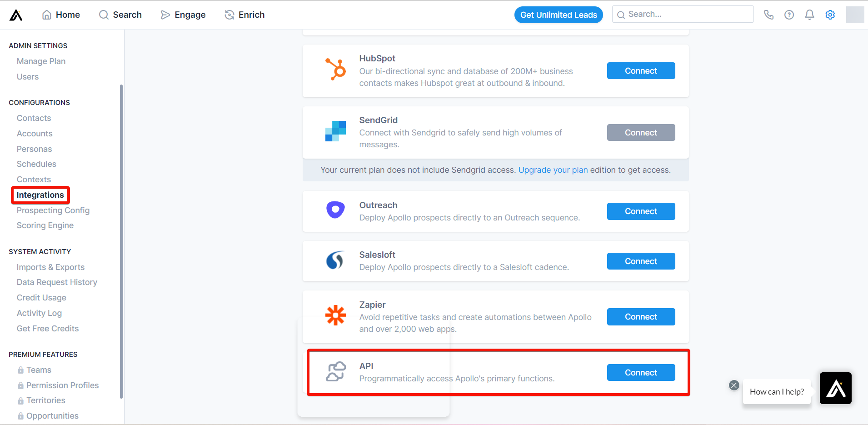The width and height of the screenshot is (868, 425).
Task: Open the phone dialer icon
Action: click(768, 15)
